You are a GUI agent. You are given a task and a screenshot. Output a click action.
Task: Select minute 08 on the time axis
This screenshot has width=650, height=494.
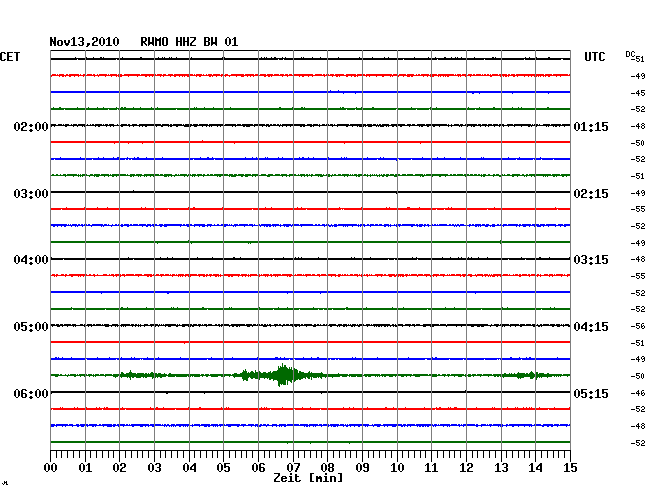(327, 467)
